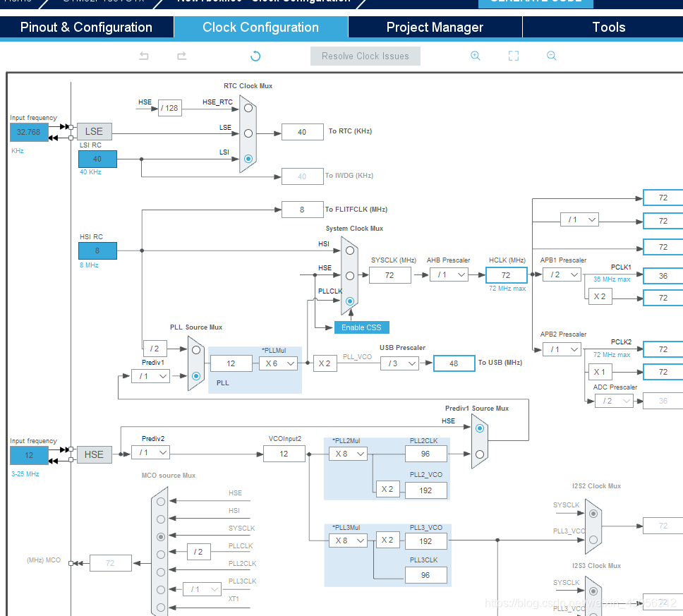Click the HCLK (MHz) value field
683x616 pixels.
506,275
